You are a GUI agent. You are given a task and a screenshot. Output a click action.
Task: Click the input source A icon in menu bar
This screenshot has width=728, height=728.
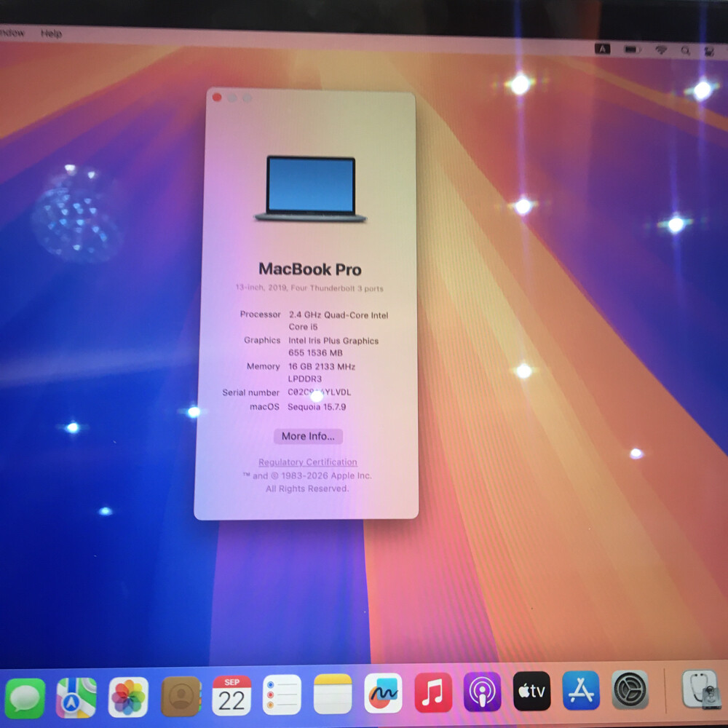coord(602,49)
